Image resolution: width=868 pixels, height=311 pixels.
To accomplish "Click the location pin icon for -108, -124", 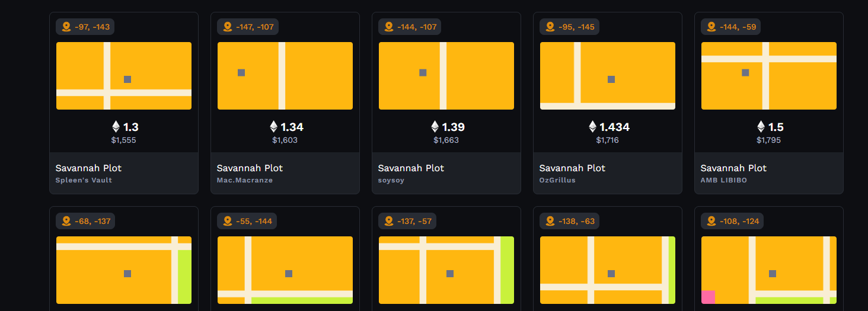I will click(x=711, y=221).
